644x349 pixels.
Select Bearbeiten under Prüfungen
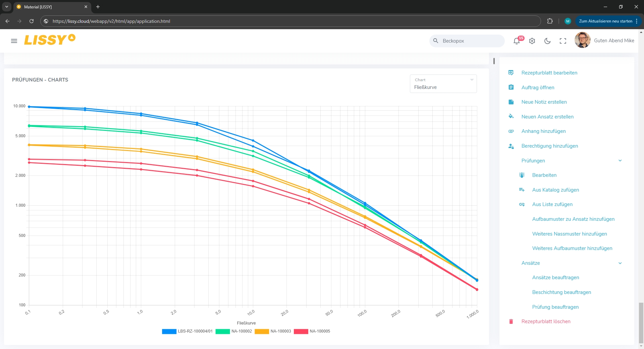544,175
